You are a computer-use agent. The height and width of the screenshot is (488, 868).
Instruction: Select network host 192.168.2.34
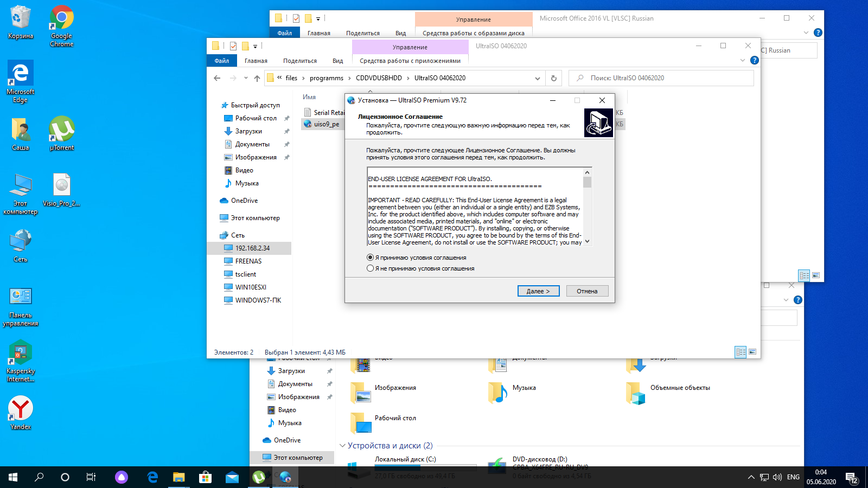coord(249,248)
